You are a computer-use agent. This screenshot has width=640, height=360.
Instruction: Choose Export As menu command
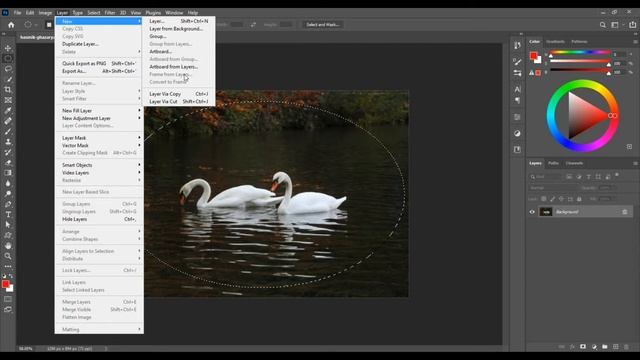(x=99, y=71)
